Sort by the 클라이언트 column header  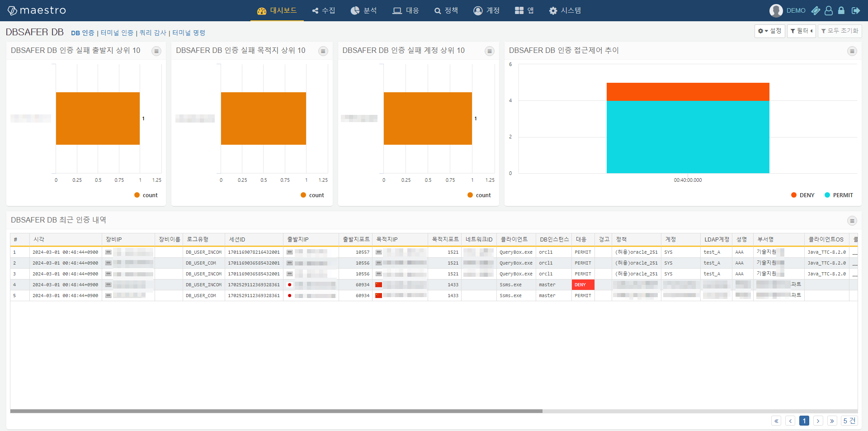[516, 239]
